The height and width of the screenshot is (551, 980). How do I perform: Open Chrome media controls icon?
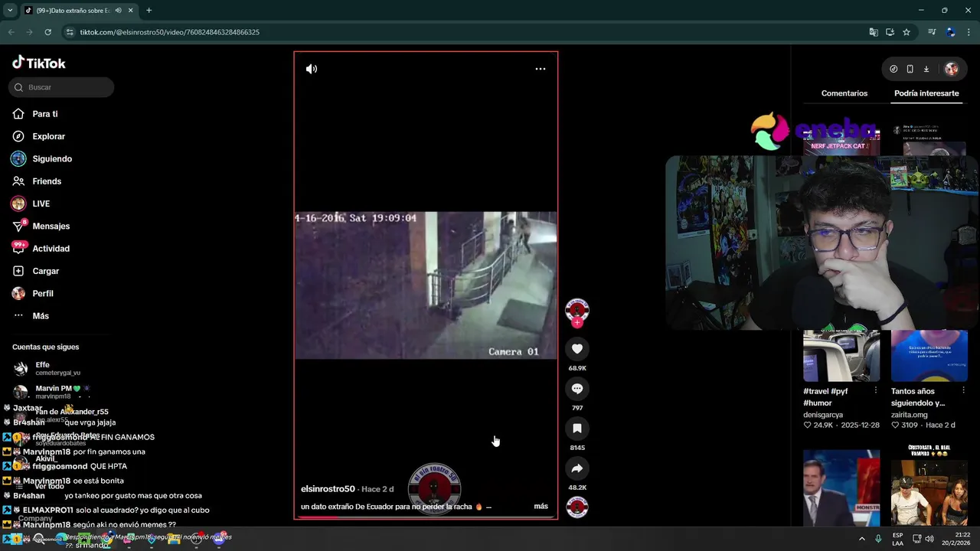[932, 32]
